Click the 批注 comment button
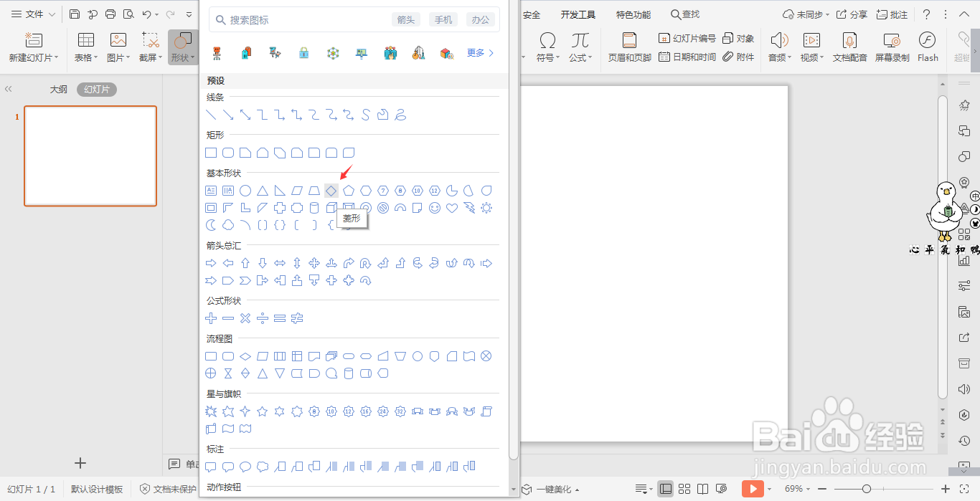 tap(892, 14)
